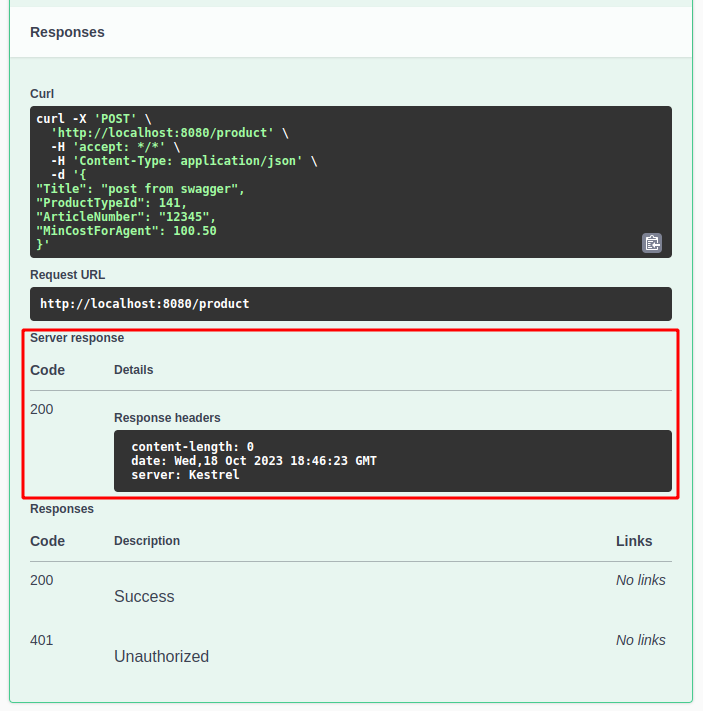This screenshot has height=711, width=703.
Task: Click the 'Response headers' label
Action: click(x=167, y=418)
